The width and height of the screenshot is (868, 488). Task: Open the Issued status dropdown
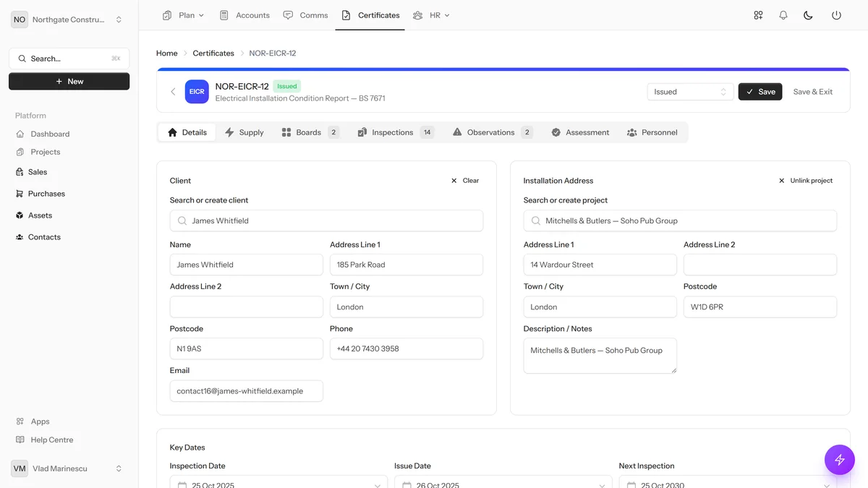click(690, 92)
